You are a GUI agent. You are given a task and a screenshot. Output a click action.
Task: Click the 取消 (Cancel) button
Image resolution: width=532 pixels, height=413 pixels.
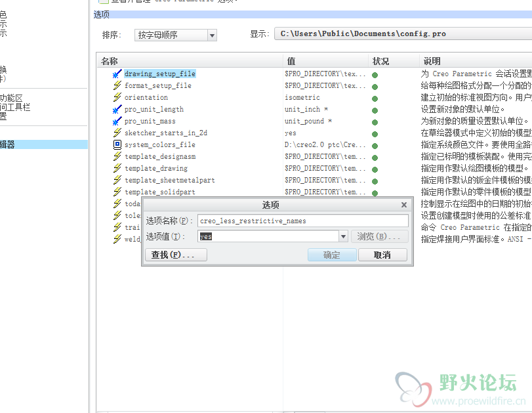pos(382,255)
